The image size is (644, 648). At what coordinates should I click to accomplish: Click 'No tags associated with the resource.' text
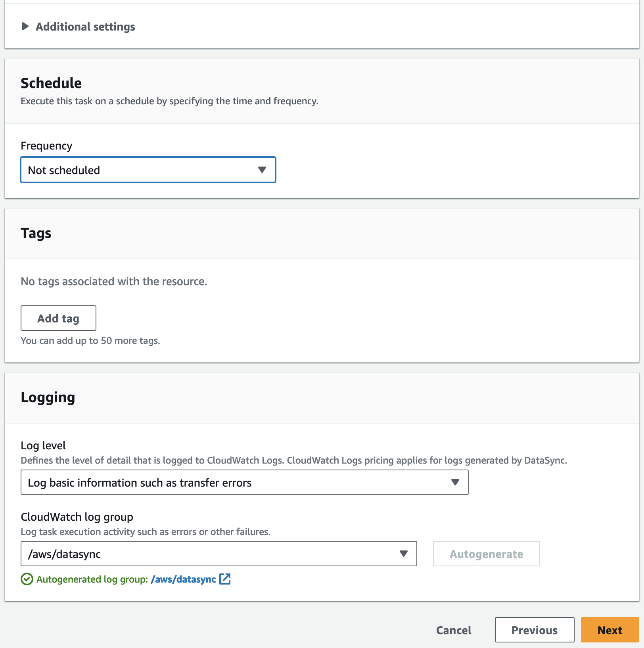[x=114, y=282]
